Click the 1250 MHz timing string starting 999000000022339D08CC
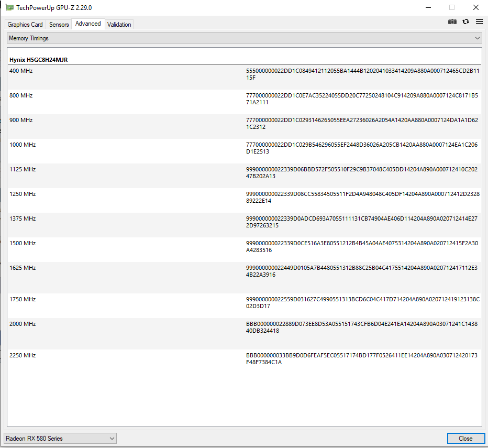 (x=363, y=197)
